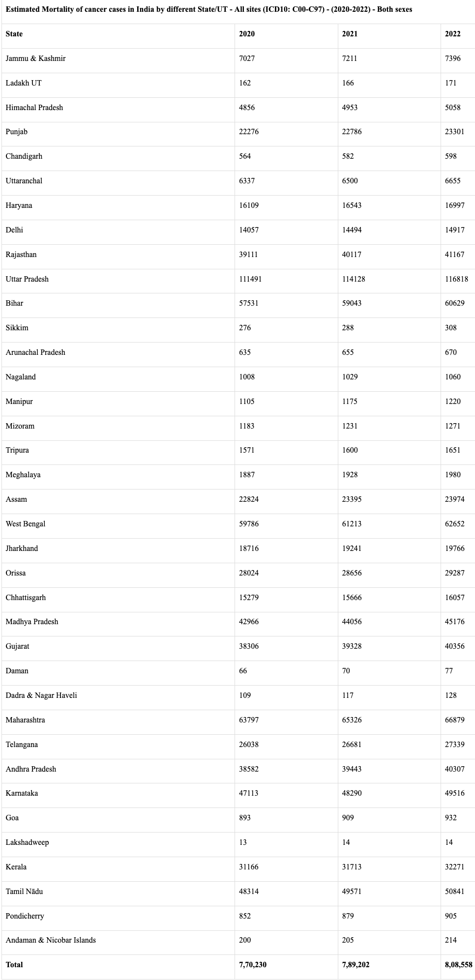Click Uttar Pradesh's 2022 value 116818
The image size is (475, 980).
tap(456, 279)
